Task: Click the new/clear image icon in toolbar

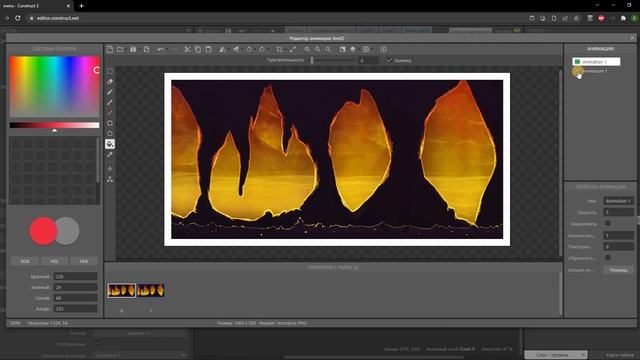Action: (x=110, y=49)
